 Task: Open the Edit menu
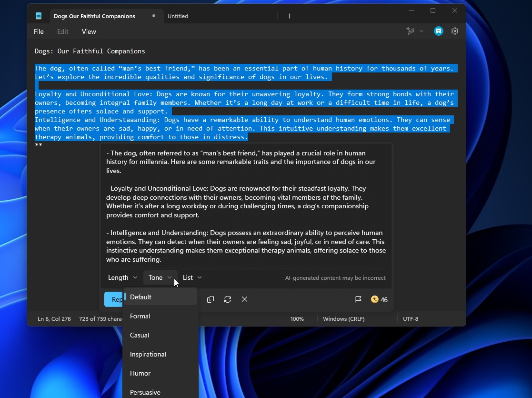[x=62, y=31]
